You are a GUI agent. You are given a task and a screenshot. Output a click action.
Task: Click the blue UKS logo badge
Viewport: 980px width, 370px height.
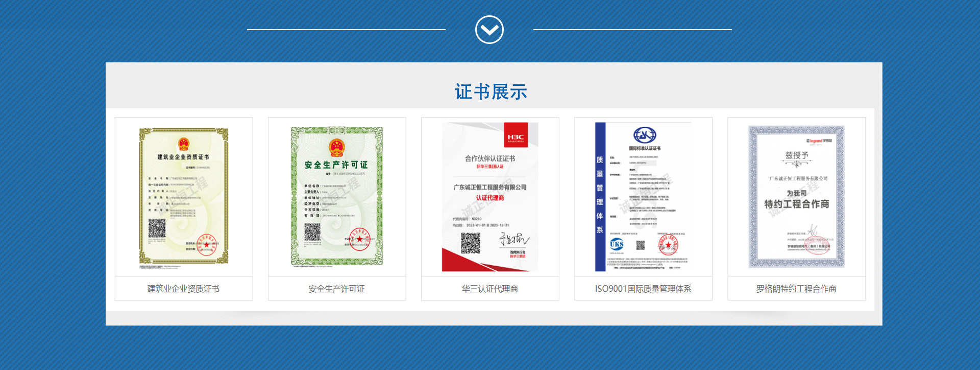pos(617,244)
